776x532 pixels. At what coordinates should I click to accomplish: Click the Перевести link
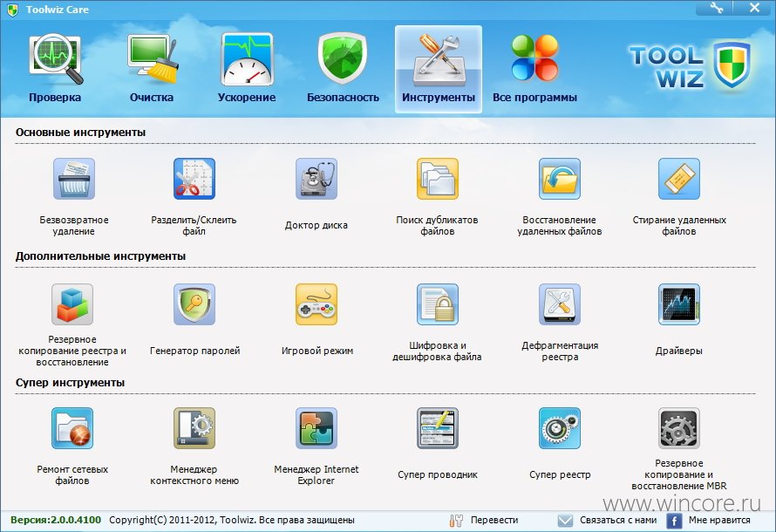click(x=494, y=520)
